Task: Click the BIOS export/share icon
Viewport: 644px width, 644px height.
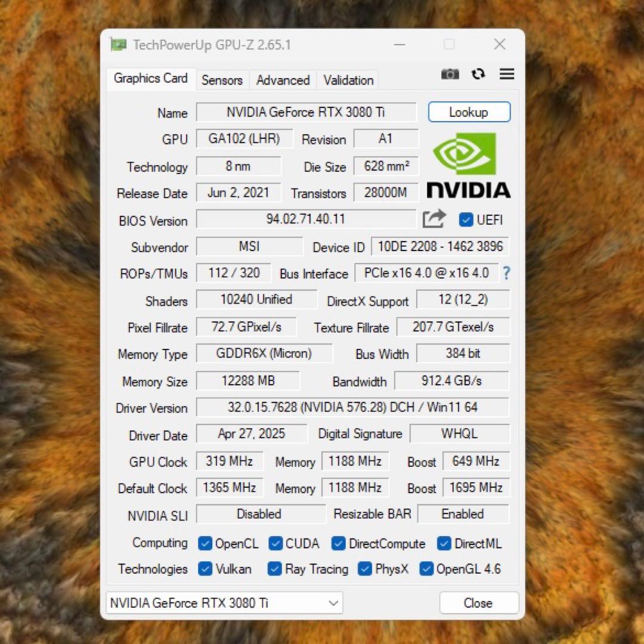Action: 434,219
